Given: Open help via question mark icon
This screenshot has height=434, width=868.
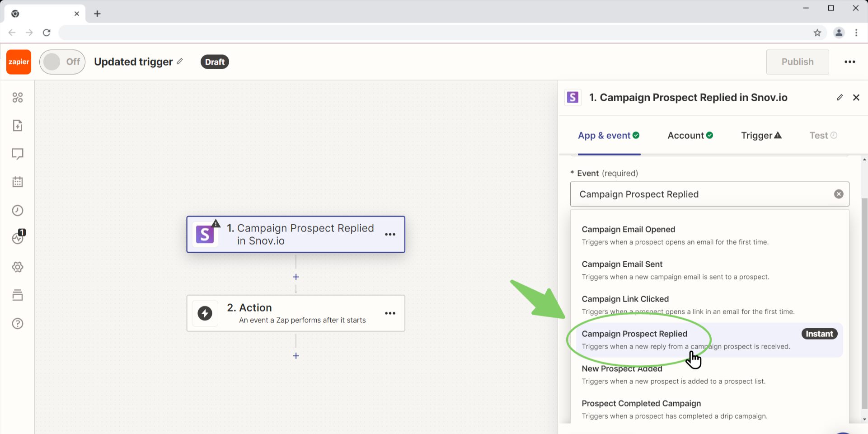Looking at the screenshot, I should coord(18,323).
